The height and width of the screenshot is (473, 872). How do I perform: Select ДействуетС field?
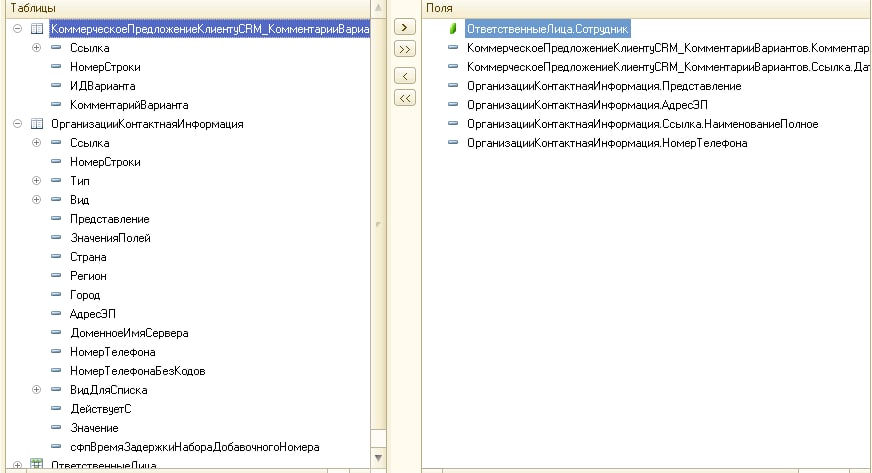(101, 409)
